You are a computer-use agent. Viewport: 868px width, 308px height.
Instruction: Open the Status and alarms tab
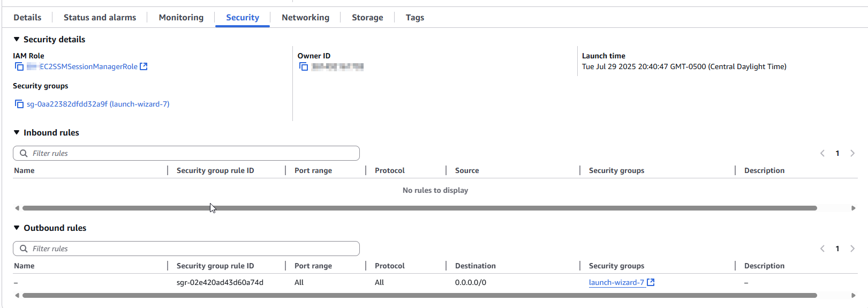coord(100,17)
